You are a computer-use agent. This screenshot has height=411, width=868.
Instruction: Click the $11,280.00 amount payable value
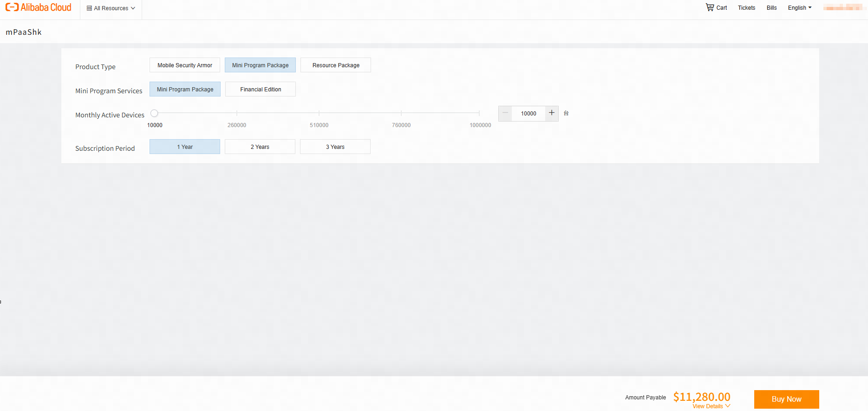click(x=702, y=397)
